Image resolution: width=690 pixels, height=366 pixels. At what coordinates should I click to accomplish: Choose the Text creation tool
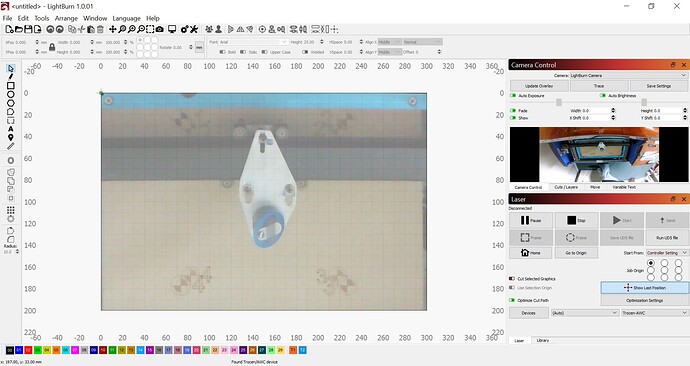pyautogui.click(x=11, y=129)
